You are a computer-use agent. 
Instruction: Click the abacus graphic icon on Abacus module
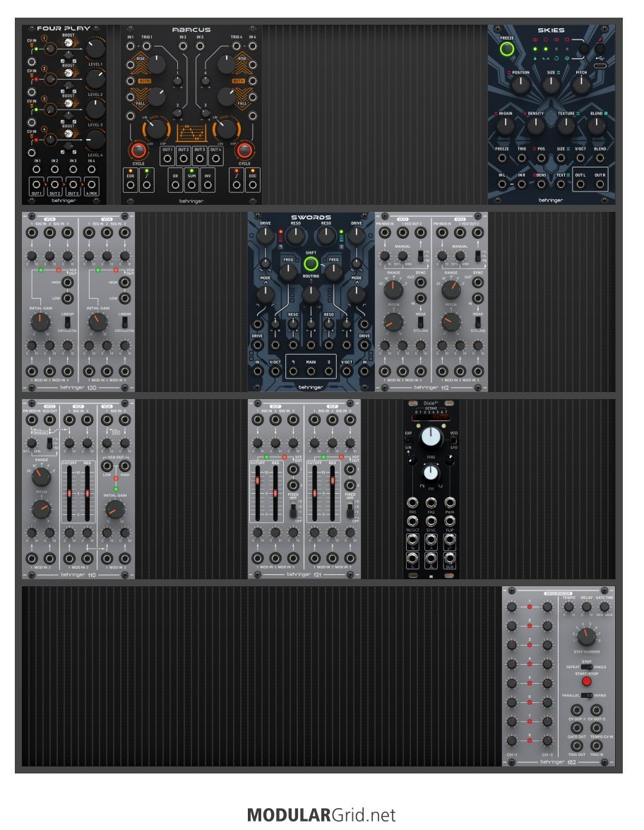tap(191, 133)
